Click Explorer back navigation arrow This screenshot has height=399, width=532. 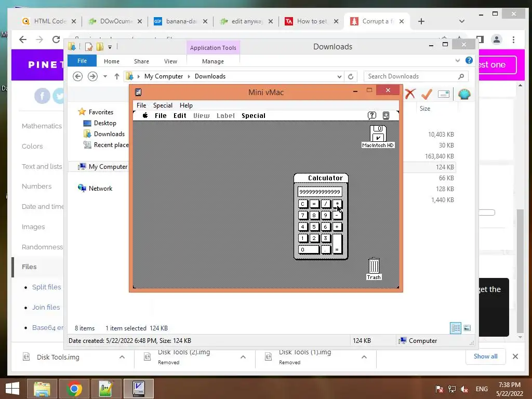click(78, 76)
